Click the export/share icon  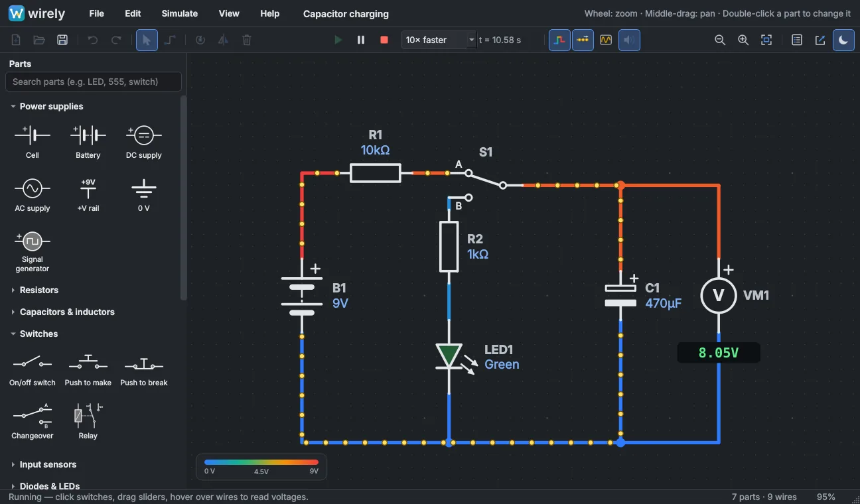coord(820,40)
